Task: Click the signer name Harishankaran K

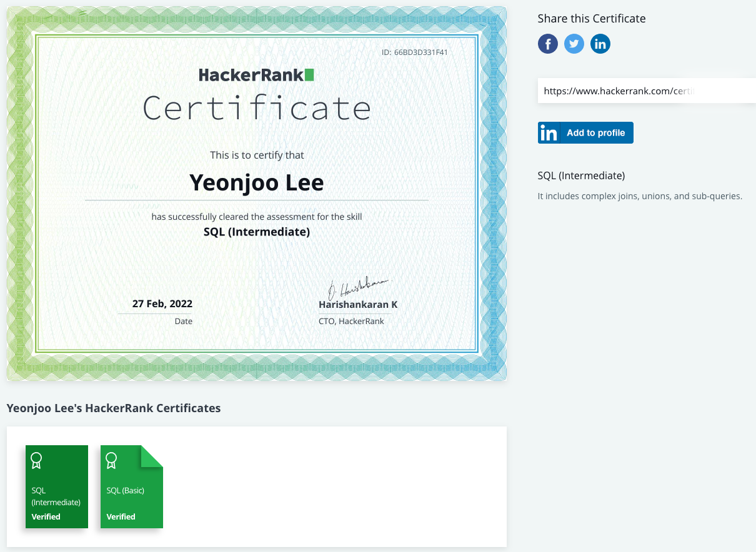Action: coord(358,305)
